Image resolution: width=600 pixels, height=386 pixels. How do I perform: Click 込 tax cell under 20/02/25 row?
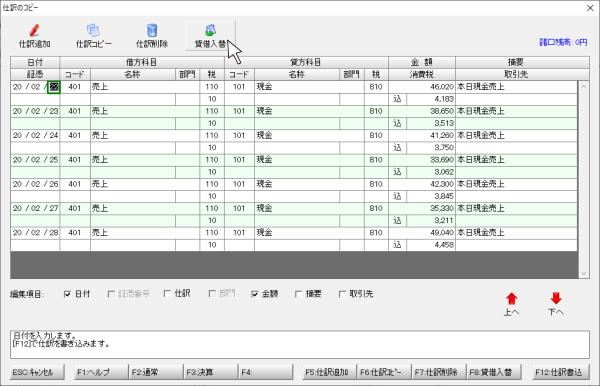pyautogui.click(x=398, y=172)
